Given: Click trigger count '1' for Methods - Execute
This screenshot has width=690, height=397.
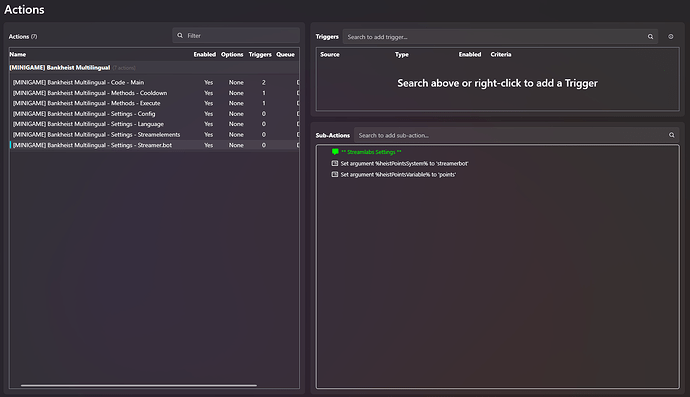Looking at the screenshot, I should click(x=264, y=103).
